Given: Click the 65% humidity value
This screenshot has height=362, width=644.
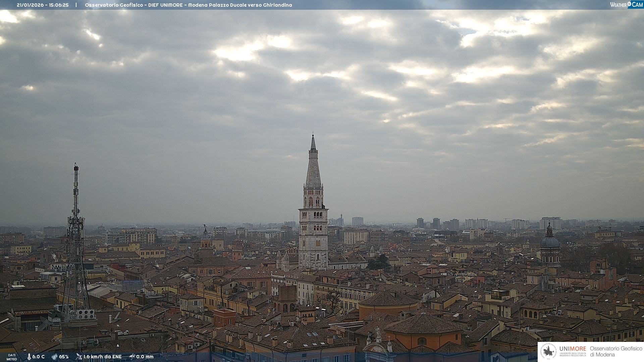Looking at the screenshot, I should (64, 357).
